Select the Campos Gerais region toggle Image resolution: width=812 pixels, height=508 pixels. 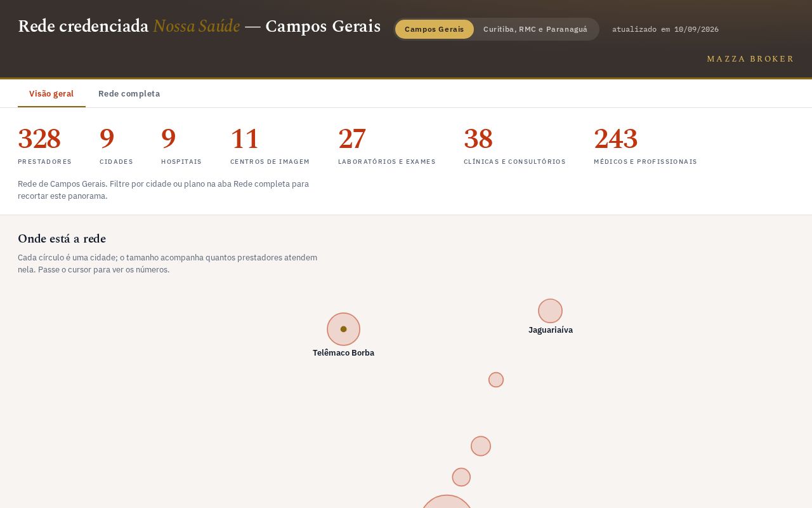tap(435, 29)
